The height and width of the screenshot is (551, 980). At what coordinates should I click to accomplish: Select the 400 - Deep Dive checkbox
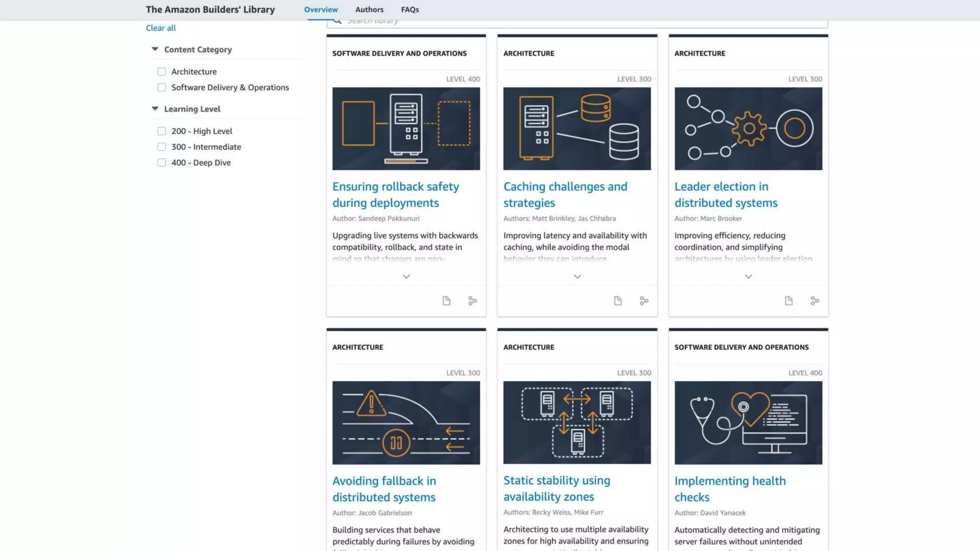click(x=162, y=163)
